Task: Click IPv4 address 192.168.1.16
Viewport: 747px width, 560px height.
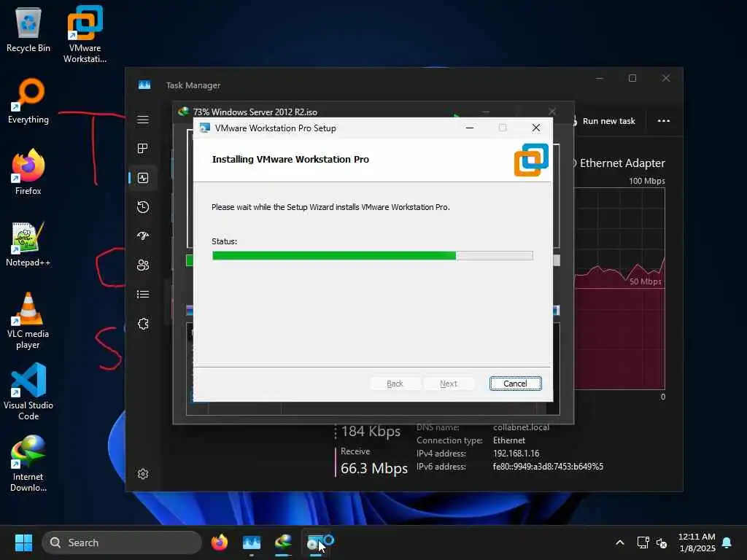Action: click(x=516, y=454)
